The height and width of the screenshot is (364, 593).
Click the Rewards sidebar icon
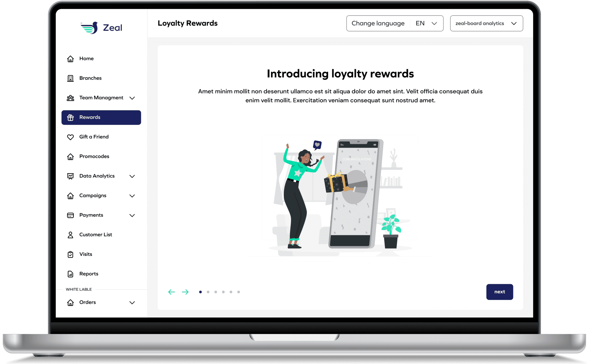70,117
